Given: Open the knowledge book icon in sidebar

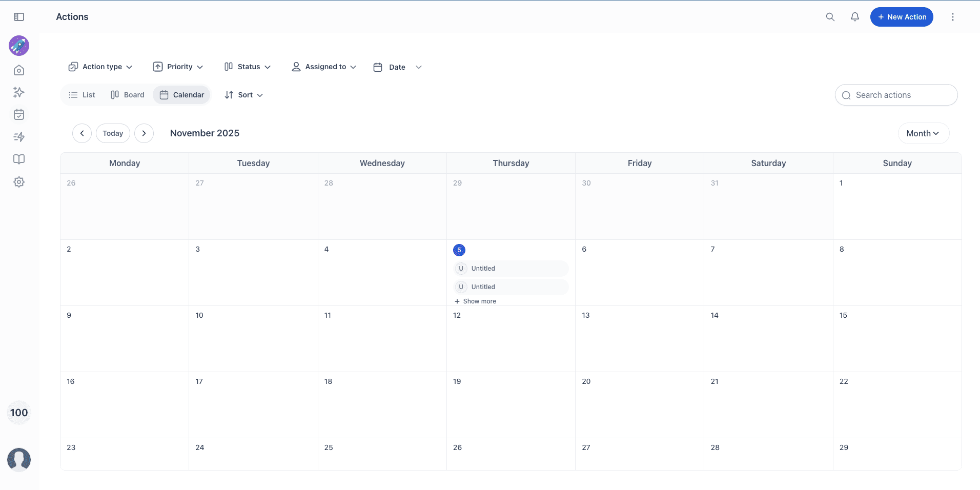Looking at the screenshot, I should click(x=19, y=159).
